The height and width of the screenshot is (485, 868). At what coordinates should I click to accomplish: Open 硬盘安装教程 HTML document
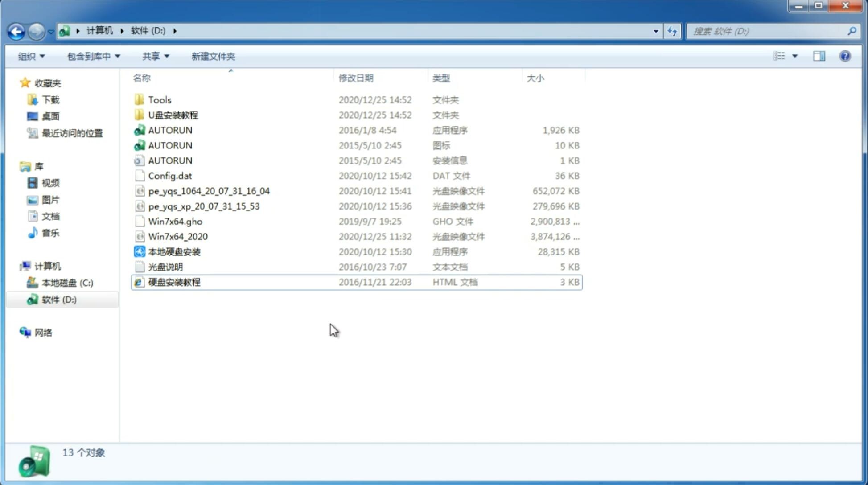pos(173,282)
